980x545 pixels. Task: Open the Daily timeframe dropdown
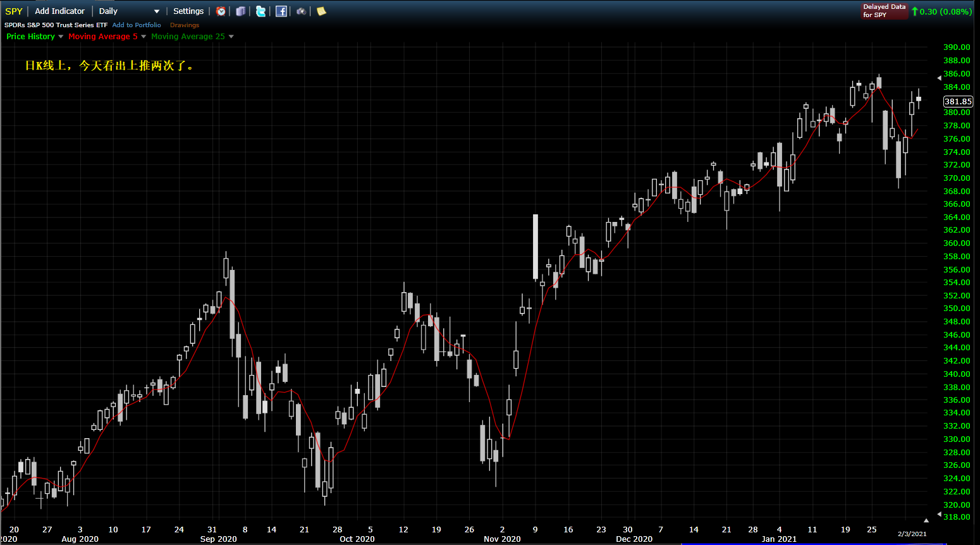(x=129, y=11)
